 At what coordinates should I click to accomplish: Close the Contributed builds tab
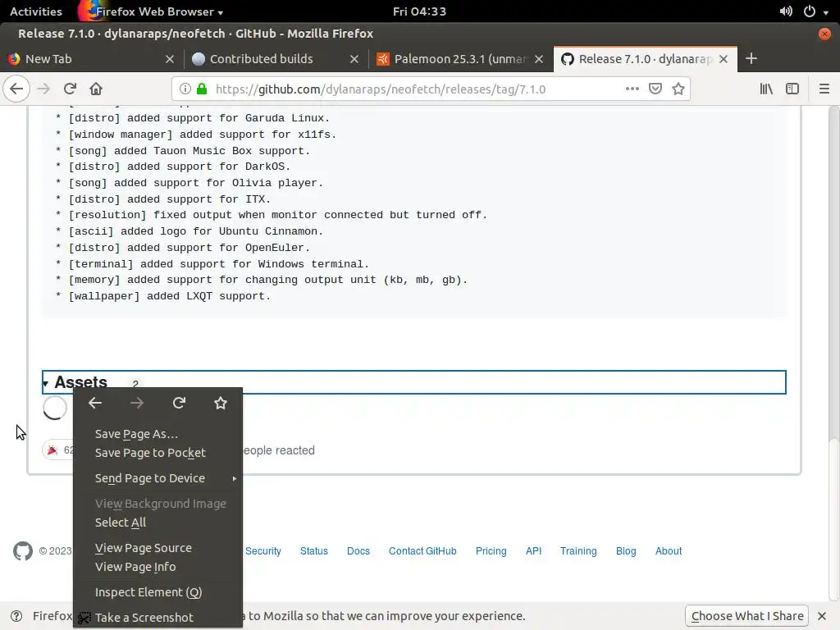coord(354,59)
